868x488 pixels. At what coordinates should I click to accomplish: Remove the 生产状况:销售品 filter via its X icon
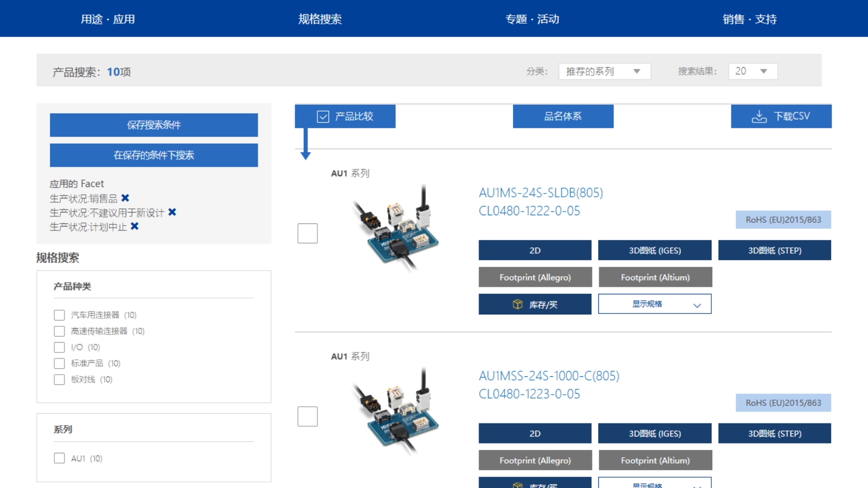pyautogui.click(x=125, y=197)
